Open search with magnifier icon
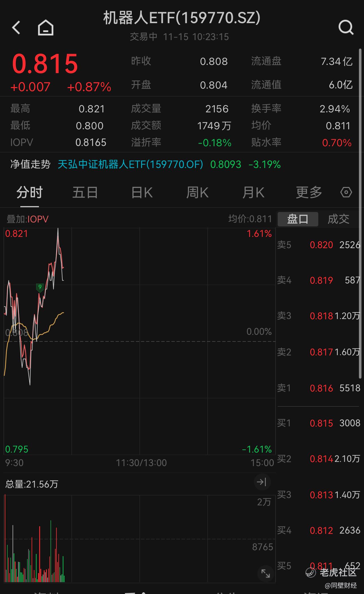364x594 pixels. pos(346,28)
